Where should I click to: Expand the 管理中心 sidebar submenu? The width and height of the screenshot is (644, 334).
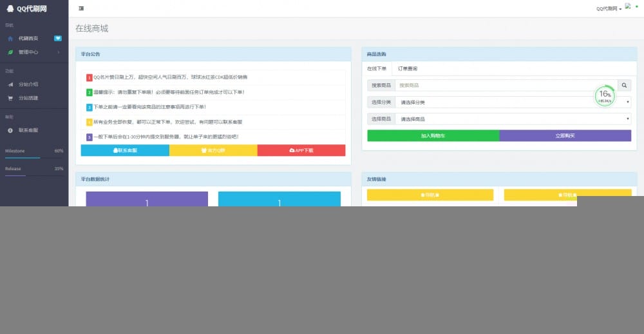tap(58, 52)
